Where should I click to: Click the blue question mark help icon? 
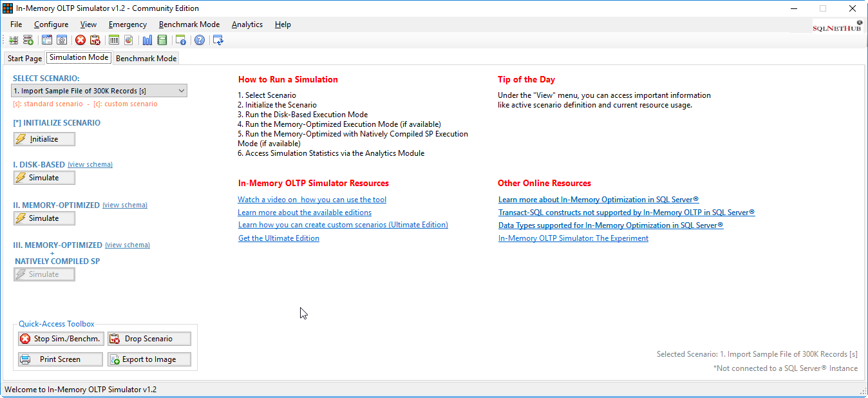[x=200, y=40]
